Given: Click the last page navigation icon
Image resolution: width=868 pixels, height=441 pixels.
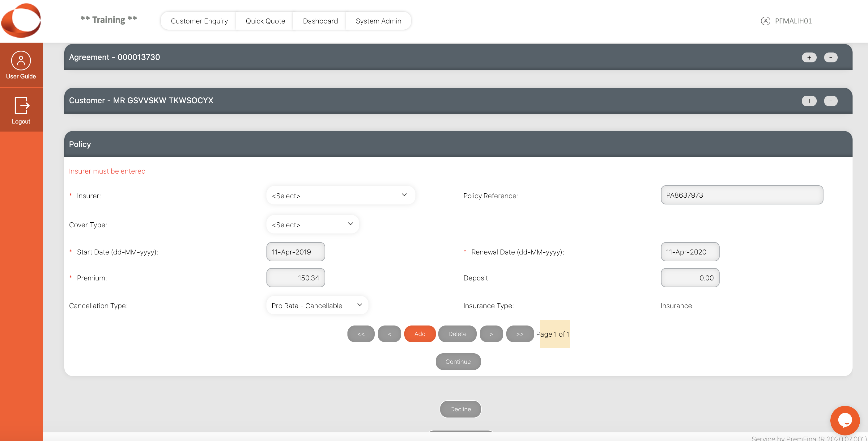Looking at the screenshot, I should coord(520,334).
